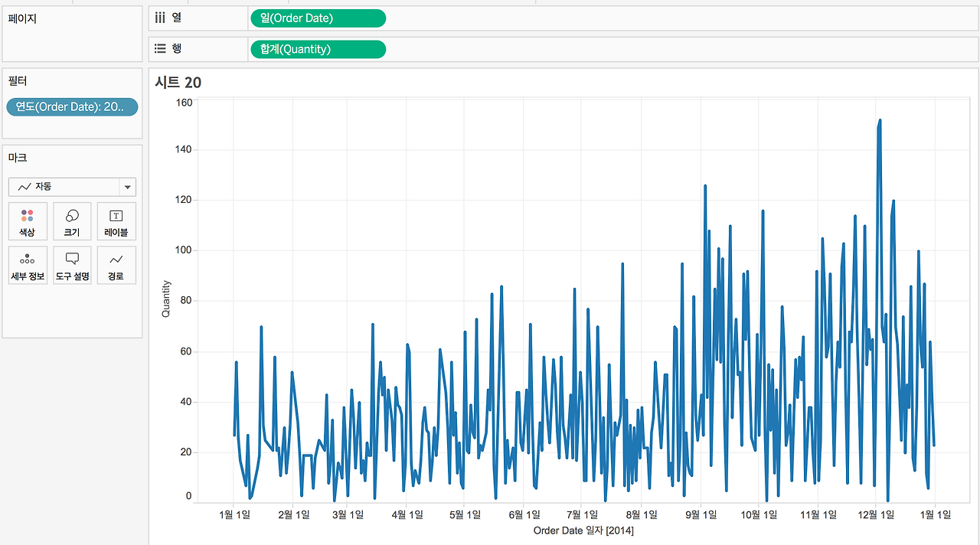The image size is (980, 545).
Task: Click the 11월 1일 axis label
Action: pyautogui.click(x=818, y=515)
